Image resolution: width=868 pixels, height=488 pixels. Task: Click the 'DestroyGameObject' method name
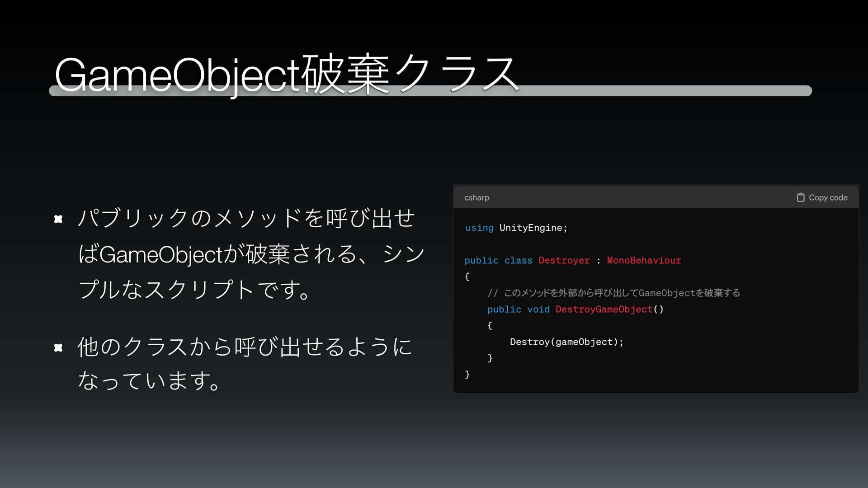[x=604, y=309]
